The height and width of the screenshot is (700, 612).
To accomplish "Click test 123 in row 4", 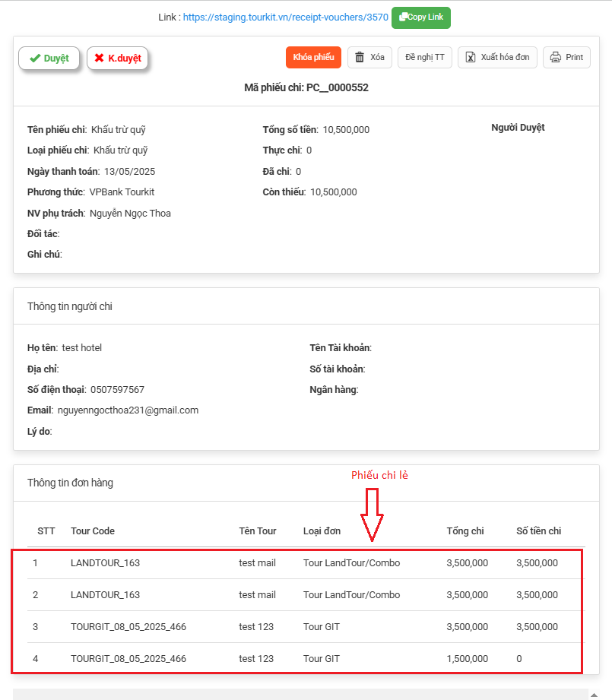I will 256,659.
